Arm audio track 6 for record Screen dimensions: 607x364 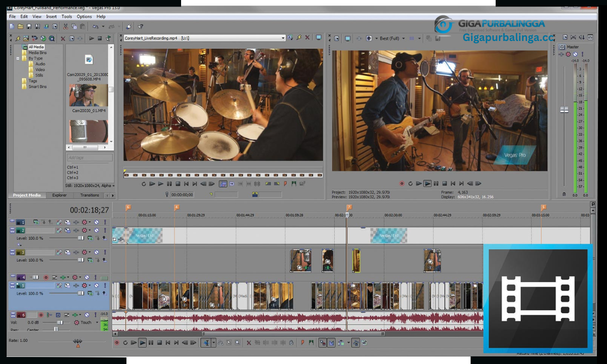pyautogui.click(x=41, y=314)
